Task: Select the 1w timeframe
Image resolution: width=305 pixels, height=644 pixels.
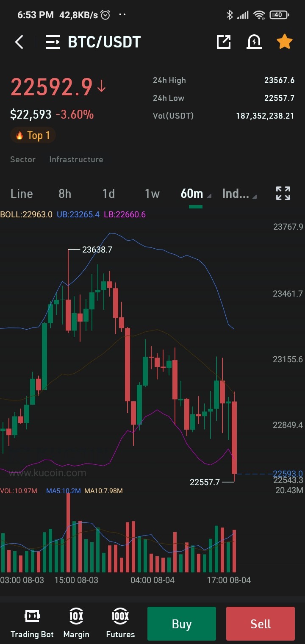Action: click(x=152, y=194)
